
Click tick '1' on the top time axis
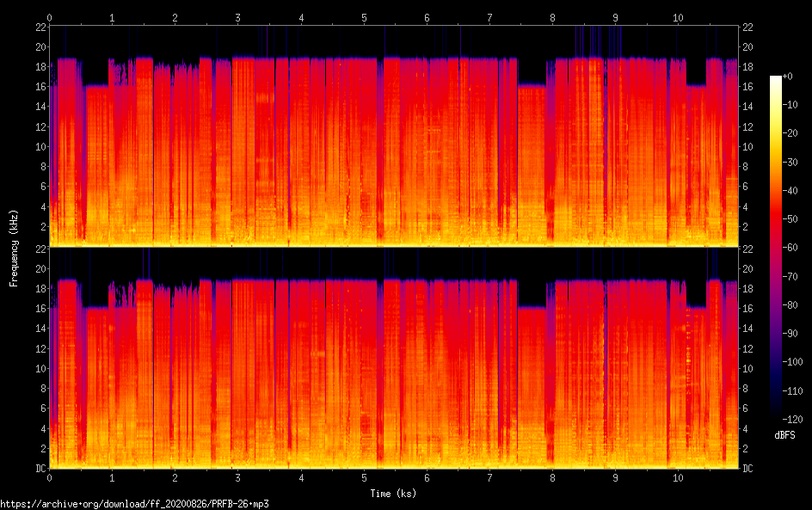tap(112, 17)
